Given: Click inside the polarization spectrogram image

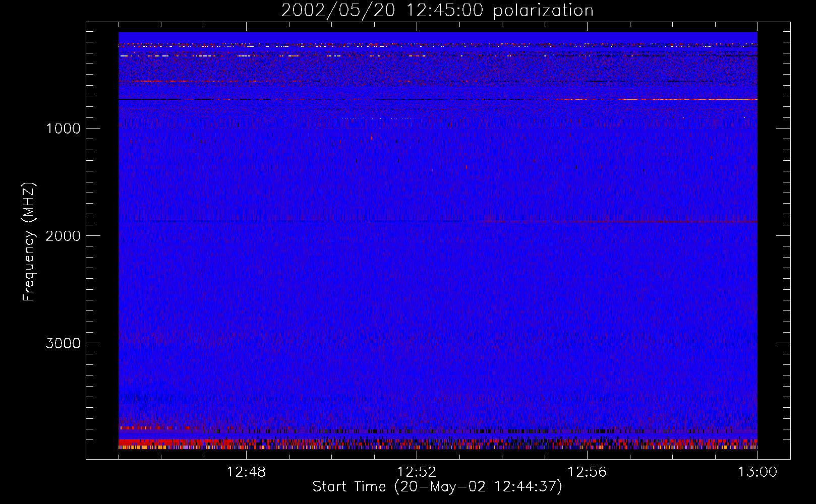Looking at the screenshot, I should click(438, 241).
